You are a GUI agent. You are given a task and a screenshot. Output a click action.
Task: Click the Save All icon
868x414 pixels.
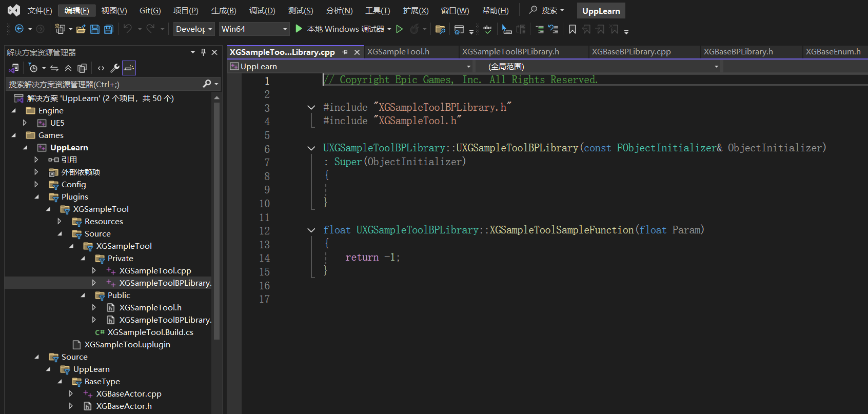click(109, 29)
